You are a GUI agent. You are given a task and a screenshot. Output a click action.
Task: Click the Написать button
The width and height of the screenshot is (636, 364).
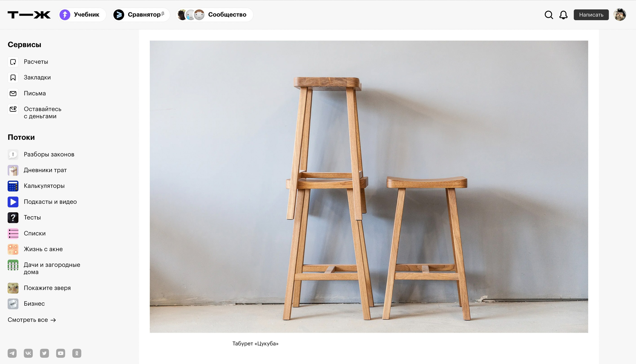(x=591, y=15)
